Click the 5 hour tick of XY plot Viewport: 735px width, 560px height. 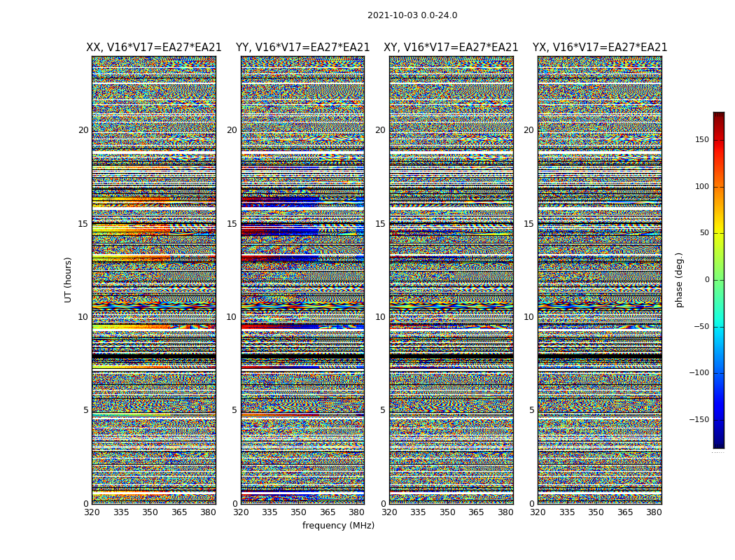382,410
